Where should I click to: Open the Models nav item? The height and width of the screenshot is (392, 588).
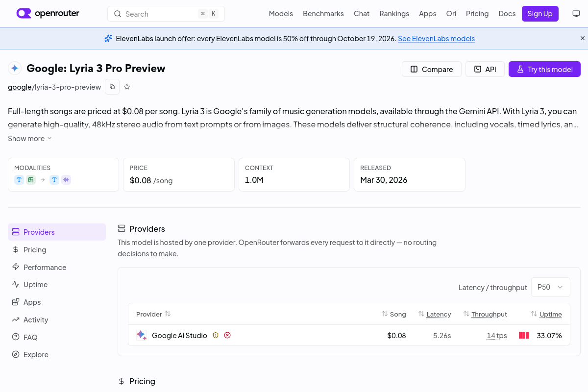pos(281,14)
